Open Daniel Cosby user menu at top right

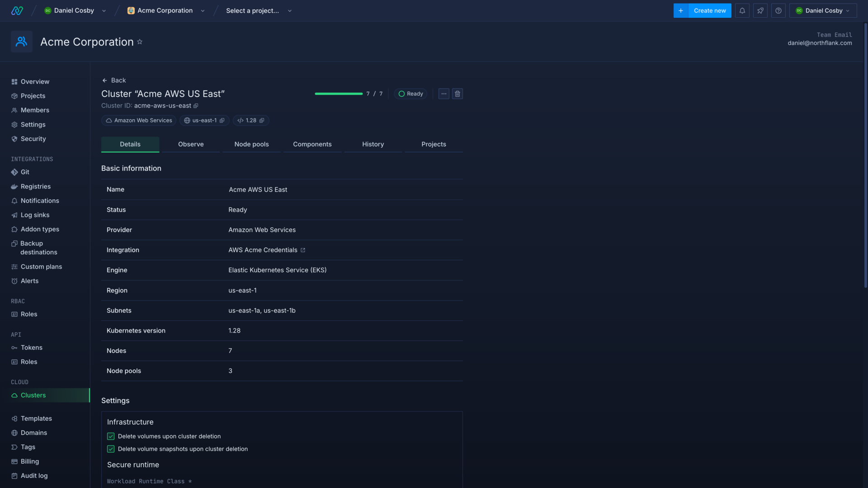[823, 10]
